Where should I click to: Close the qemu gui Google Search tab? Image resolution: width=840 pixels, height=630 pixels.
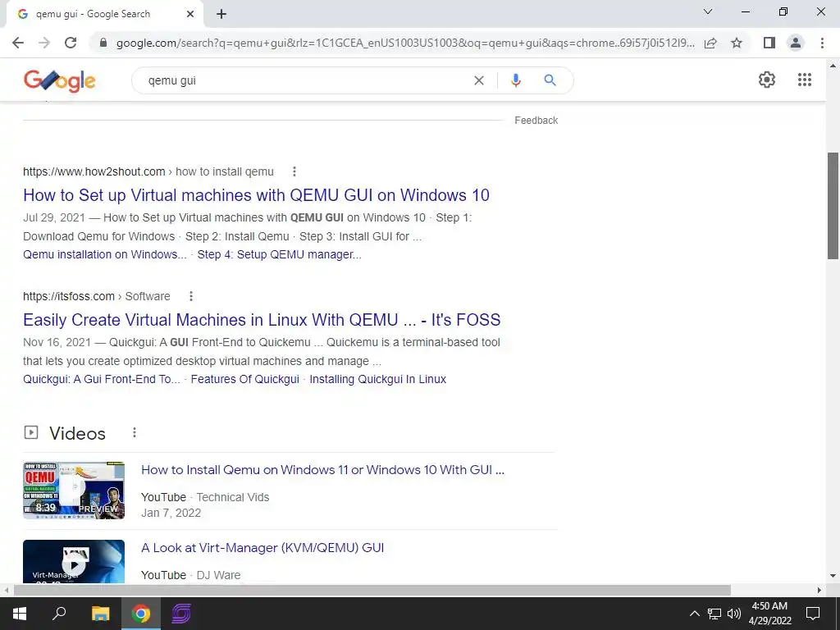click(x=190, y=14)
